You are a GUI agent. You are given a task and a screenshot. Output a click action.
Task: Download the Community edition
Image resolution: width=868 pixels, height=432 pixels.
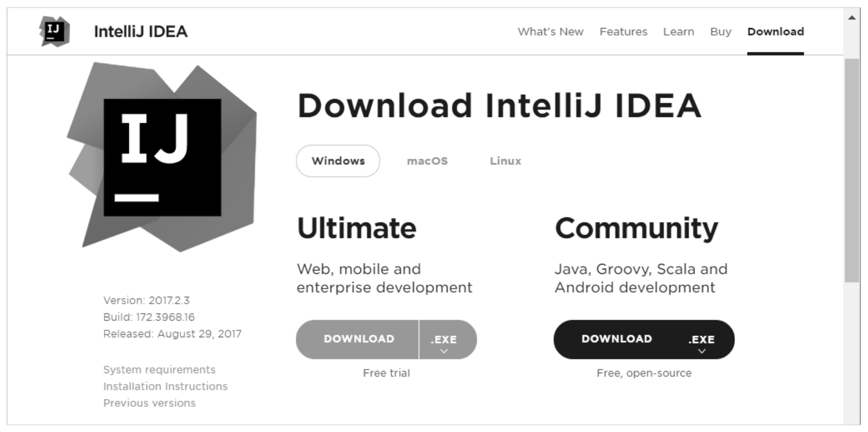click(x=616, y=339)
